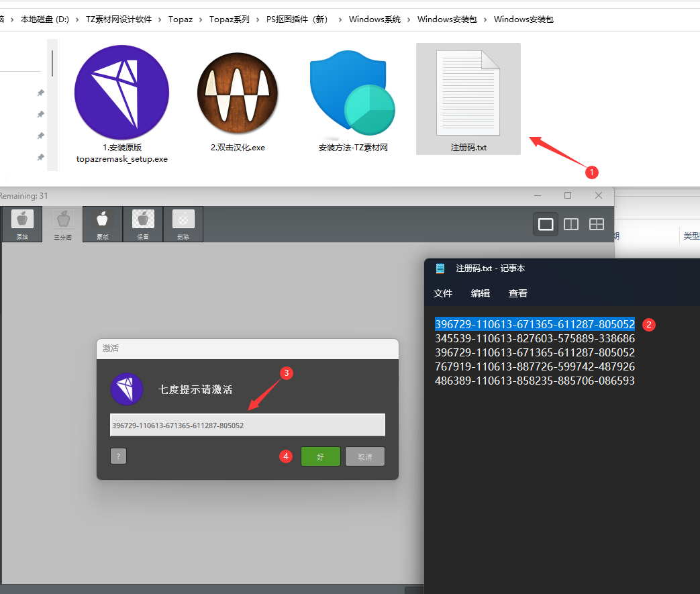The width and height of the screenshot is (700, 594).
Task: Select the 蒙版 (Mask) view mode
Action: tap(103, 224)
